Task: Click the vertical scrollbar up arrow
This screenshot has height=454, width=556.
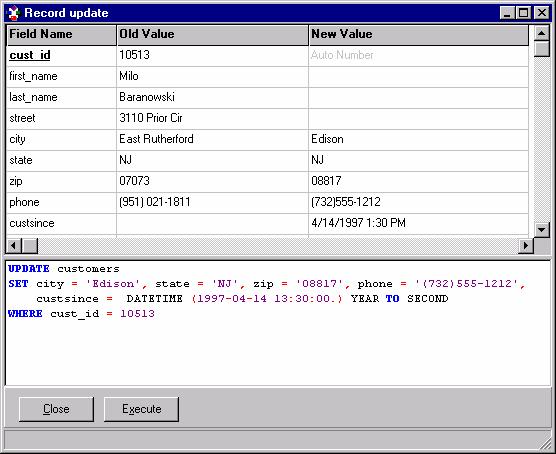Action: (541, 33)
